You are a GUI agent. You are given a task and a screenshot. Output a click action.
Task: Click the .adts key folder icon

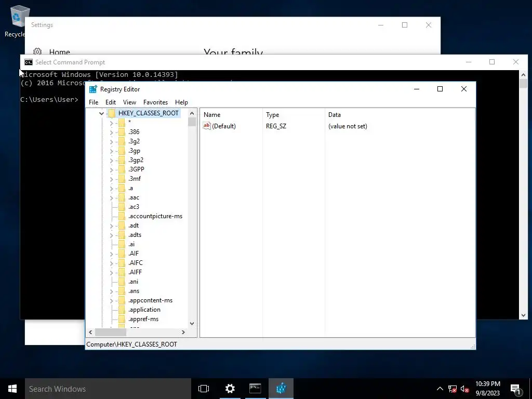(x=122, y=235)
